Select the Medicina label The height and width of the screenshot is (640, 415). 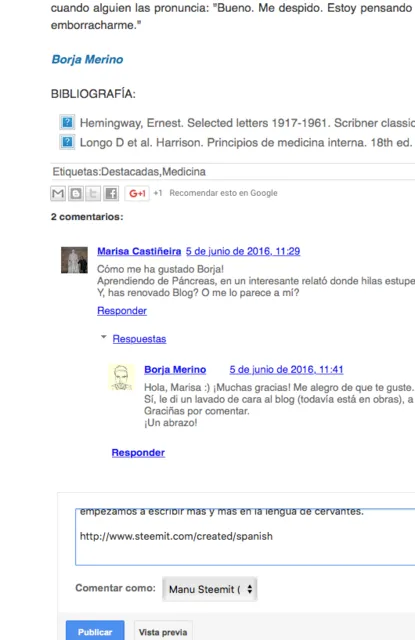(184, 171)
